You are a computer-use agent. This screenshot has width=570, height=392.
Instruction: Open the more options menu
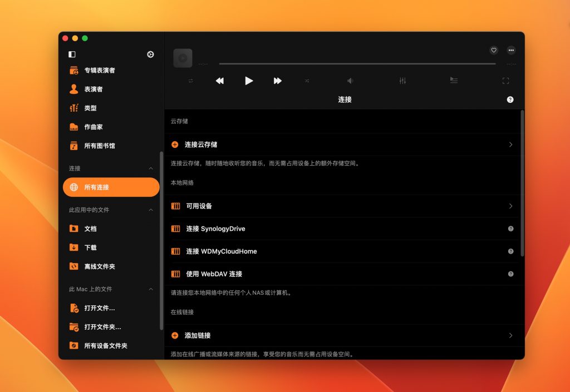pos(511,50)
